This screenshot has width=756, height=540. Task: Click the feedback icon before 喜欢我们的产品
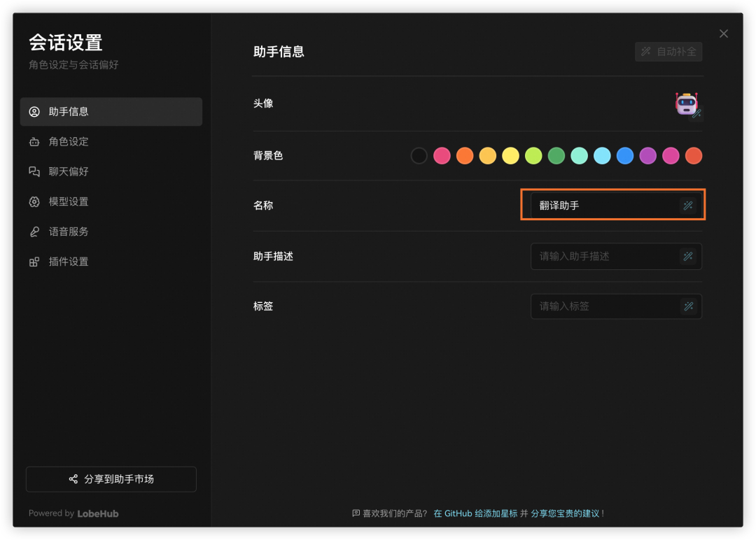coord(356,513)
